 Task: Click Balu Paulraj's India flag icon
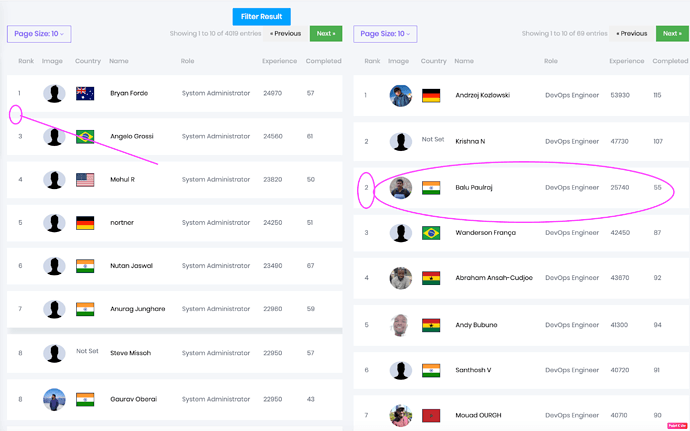pyautogui.click(x=431, y=187)
